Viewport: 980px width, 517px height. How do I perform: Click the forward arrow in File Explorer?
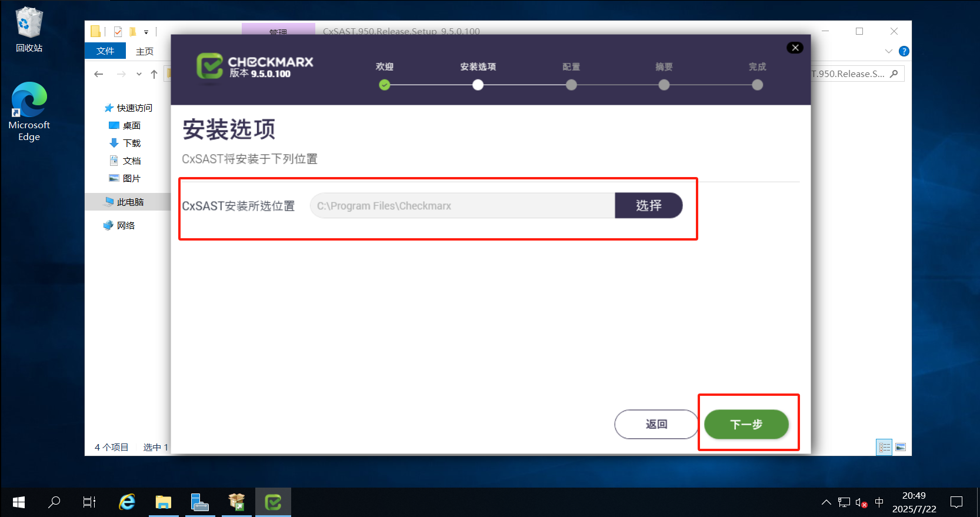coord(121,74)
